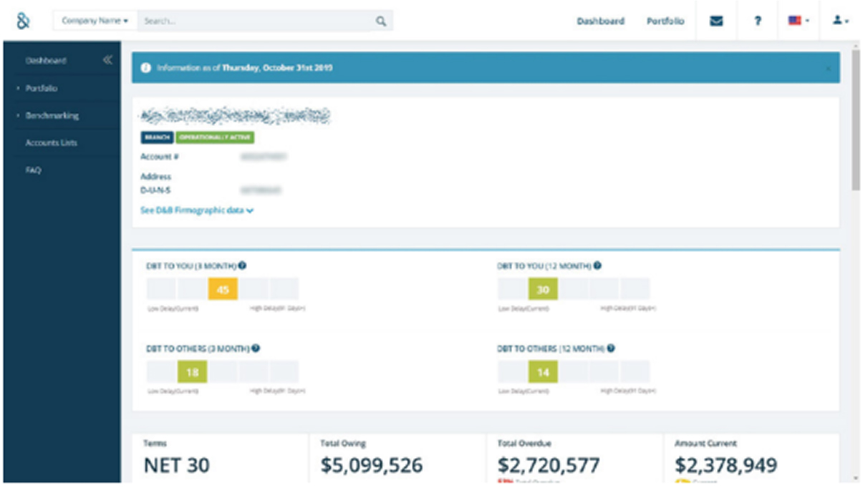Collapse sidebar with double chevron icon
868x488 pixels.
(107, 61)
